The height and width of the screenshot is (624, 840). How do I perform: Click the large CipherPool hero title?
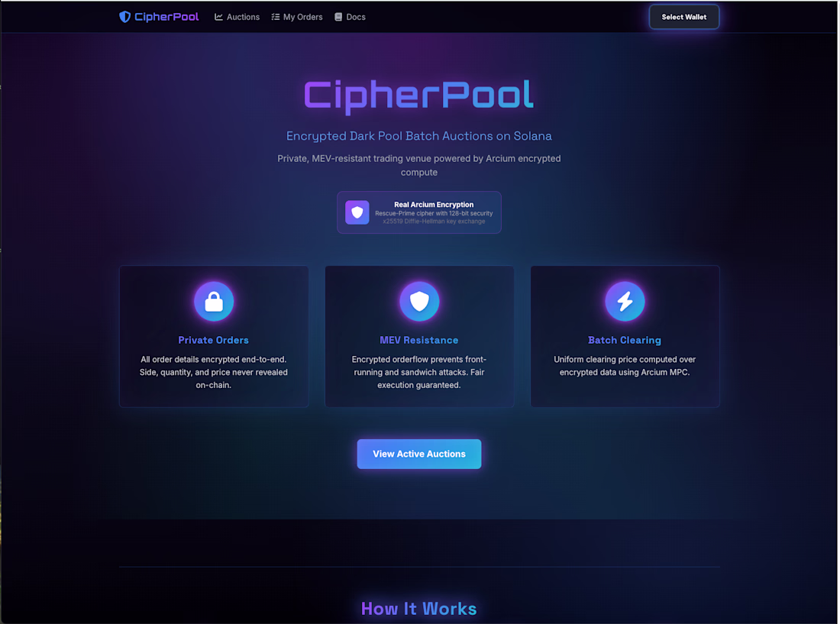pos(419,96)
